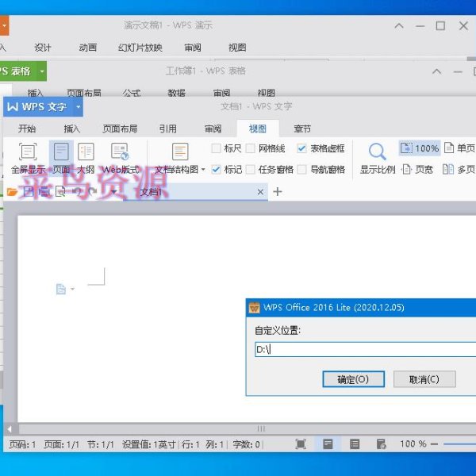Click the full screen display icon
This screenshot has height=476, width=476.
coord(28,152)
